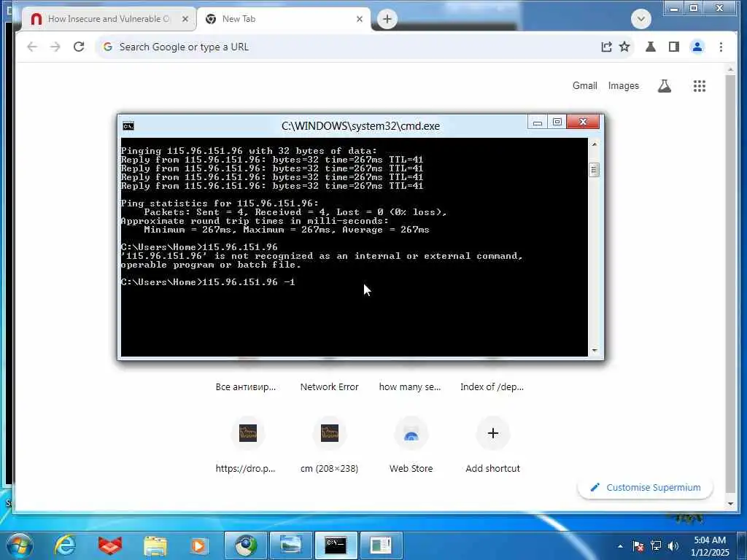
Task: Switch to the 'How Insecure and Vulnerable' tab
Action: (109, 19)
